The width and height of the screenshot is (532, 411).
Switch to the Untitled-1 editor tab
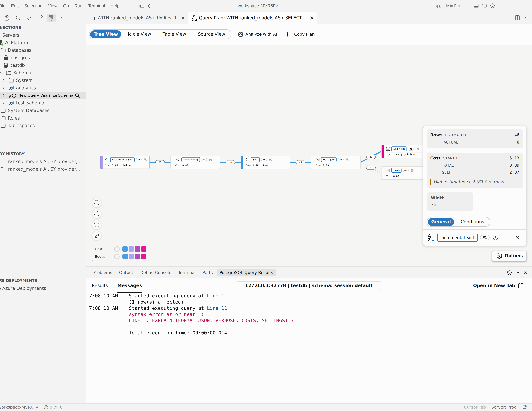(x=137, y=18)
